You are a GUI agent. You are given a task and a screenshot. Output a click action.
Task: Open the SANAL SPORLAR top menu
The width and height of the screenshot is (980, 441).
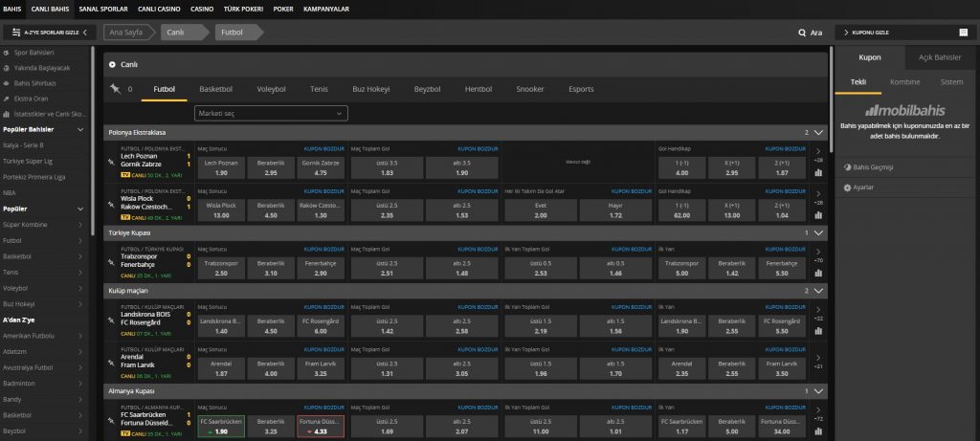[x=103, y=10]
